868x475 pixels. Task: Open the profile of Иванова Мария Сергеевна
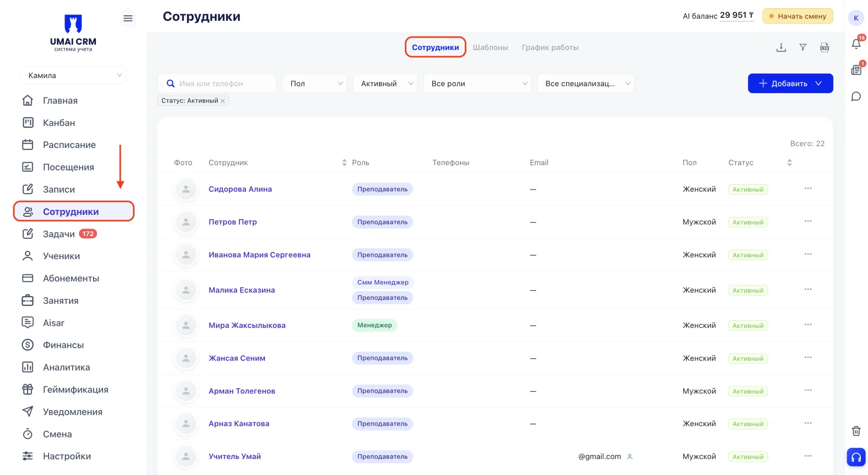[259, 255]
